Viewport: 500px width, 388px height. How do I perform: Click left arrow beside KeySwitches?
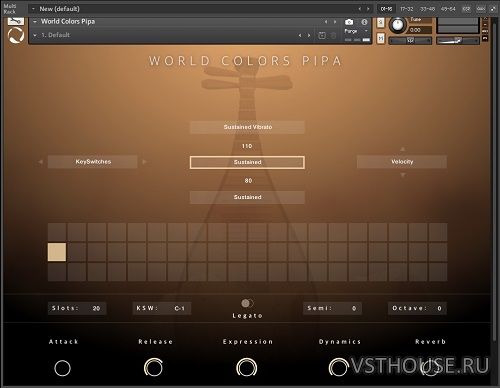click(41, 162)
